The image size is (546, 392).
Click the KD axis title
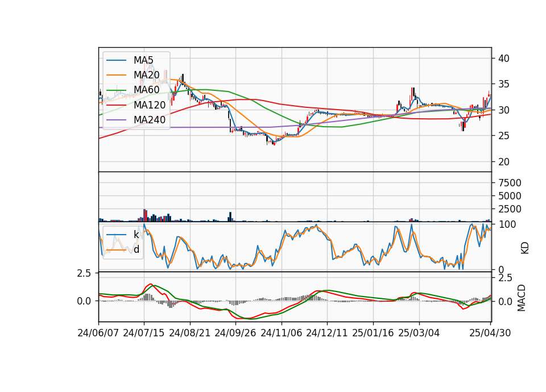coord(525,248)
